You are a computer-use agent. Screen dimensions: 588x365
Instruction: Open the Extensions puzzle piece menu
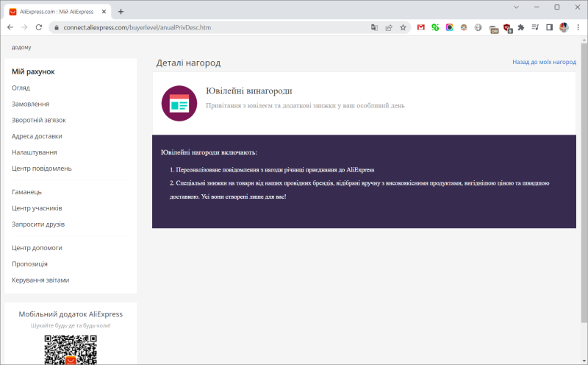point(521,27)
